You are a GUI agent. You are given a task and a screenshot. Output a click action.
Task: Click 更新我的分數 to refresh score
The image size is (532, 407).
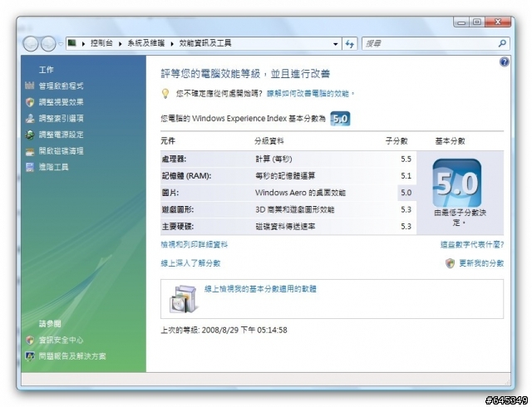[x=481, y=263]
